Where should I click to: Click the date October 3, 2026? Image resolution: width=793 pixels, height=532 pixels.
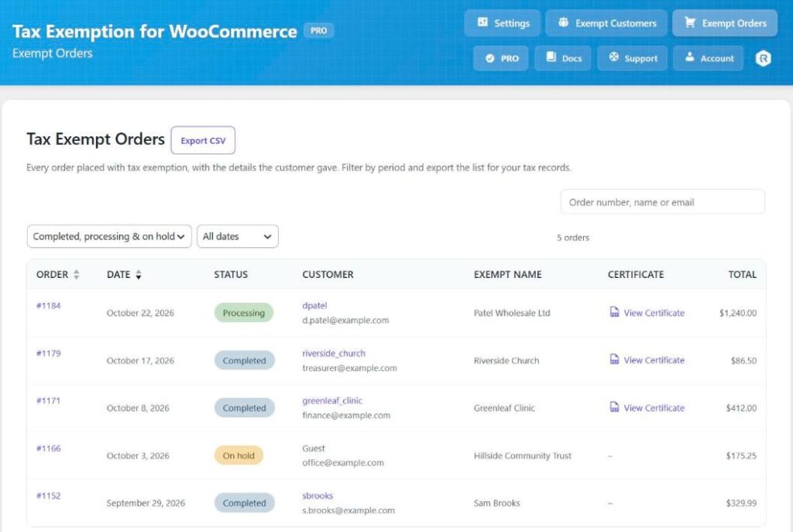[138, 455]
